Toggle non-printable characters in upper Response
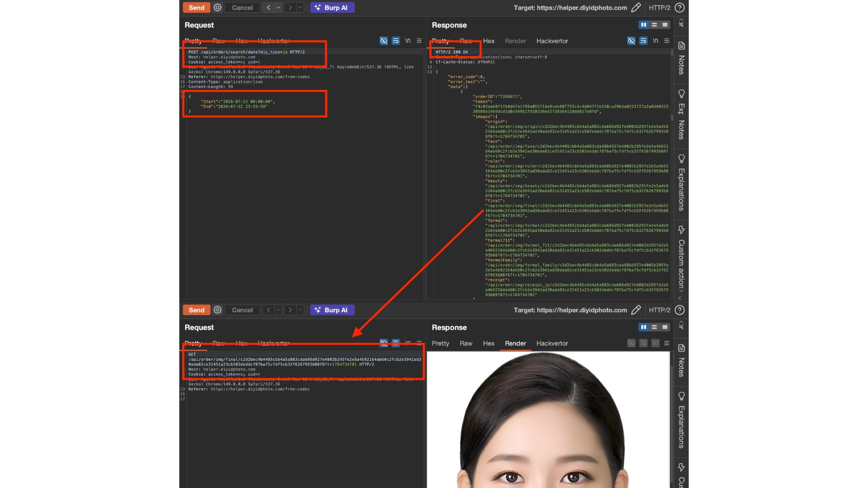Viewport: 868px width, 488px height. click(x=631, y=41)
